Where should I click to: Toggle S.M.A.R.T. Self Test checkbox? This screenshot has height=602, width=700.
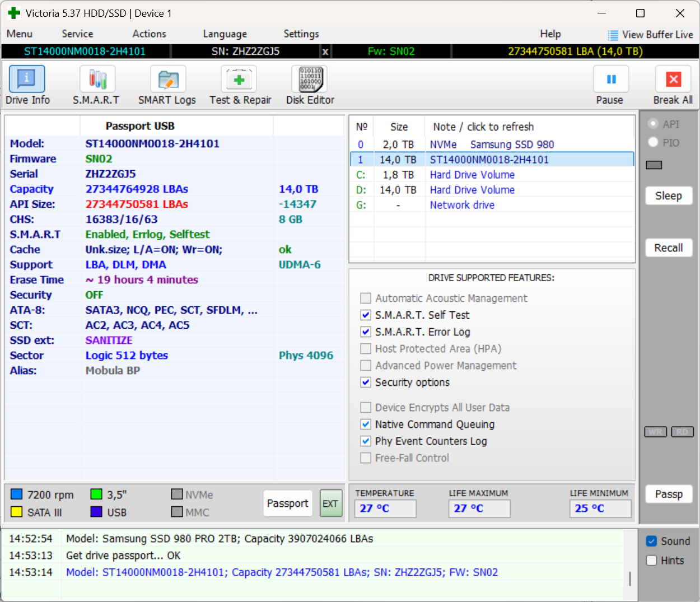(x=366, y=315)
